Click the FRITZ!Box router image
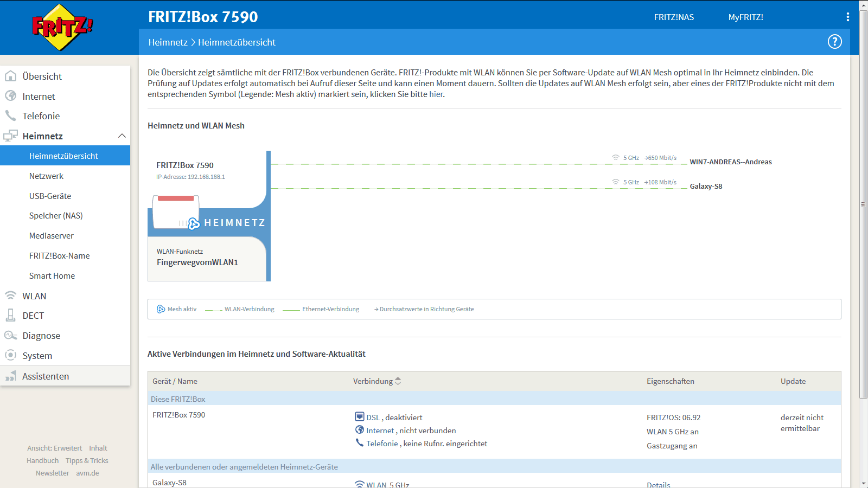This screenshot has height=488, width=868. (176, 211)
